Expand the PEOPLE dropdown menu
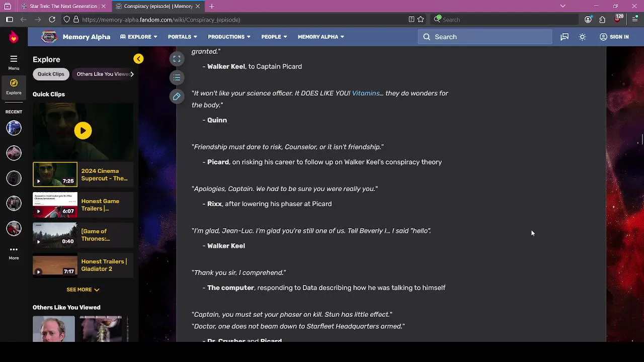This screenshot has height=362, width=644. pyautogui.click(x=274, y=37)
